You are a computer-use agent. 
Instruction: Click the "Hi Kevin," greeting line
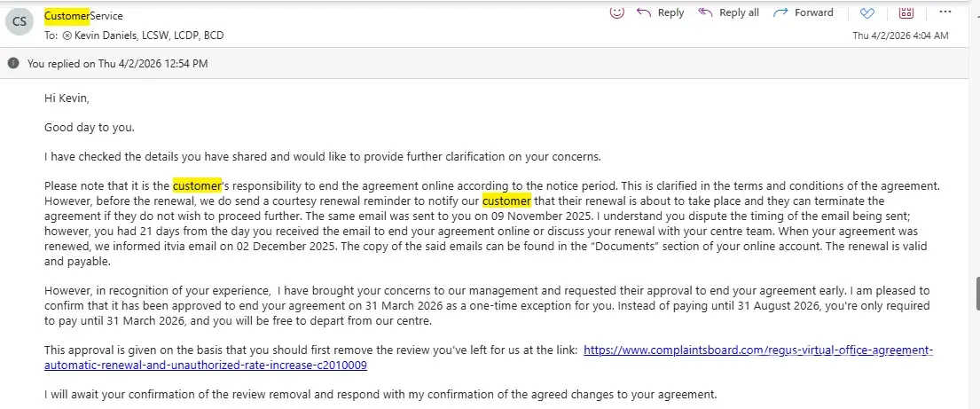[67, 98]
